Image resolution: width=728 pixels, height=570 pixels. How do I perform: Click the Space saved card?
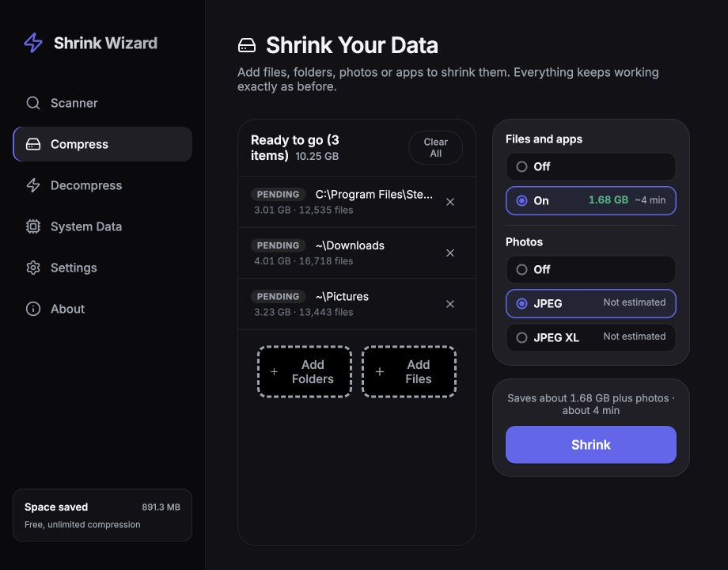(103, 515)
